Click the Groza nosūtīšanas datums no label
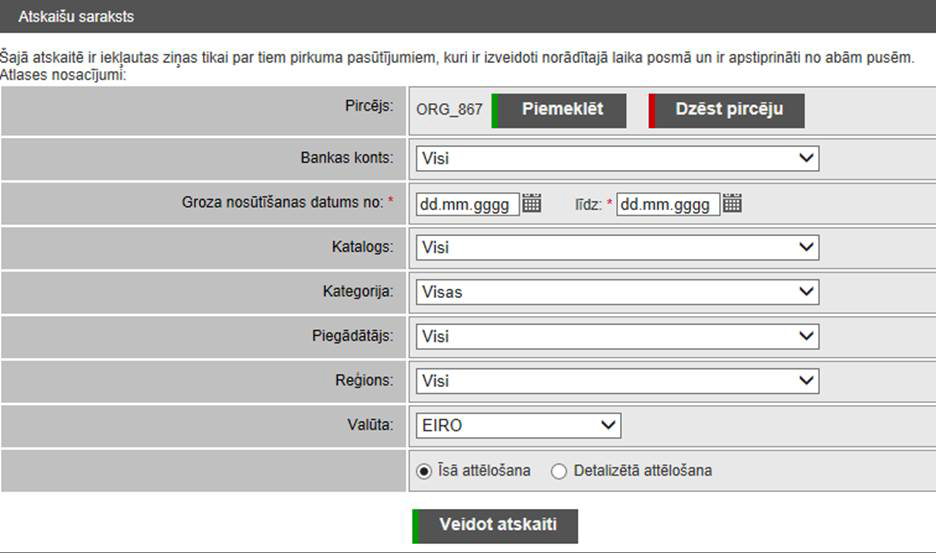This screenshot has height=553, width=936. click(x=283, y=202)
